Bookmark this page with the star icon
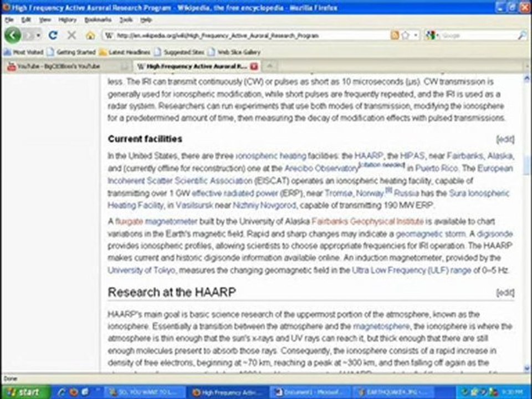532x399 pixels. 405,35
